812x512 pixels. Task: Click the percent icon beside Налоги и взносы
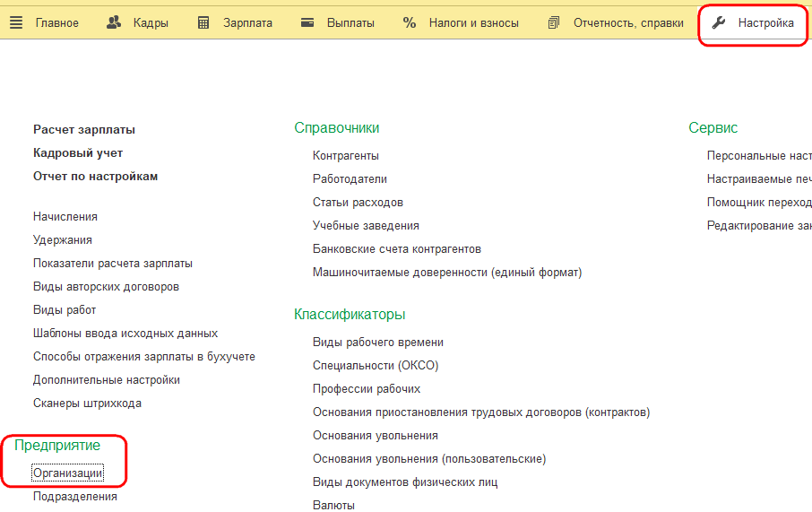409,22
